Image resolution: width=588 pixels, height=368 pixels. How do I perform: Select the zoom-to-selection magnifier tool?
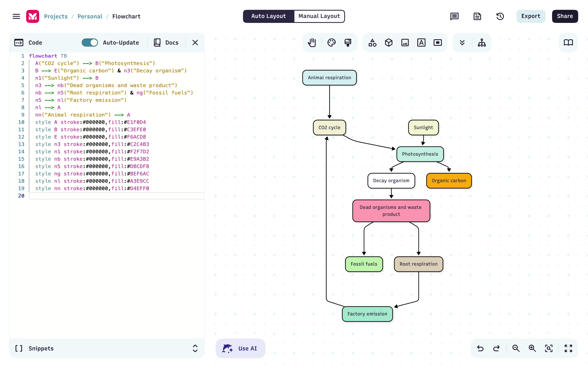click(549, 348)
